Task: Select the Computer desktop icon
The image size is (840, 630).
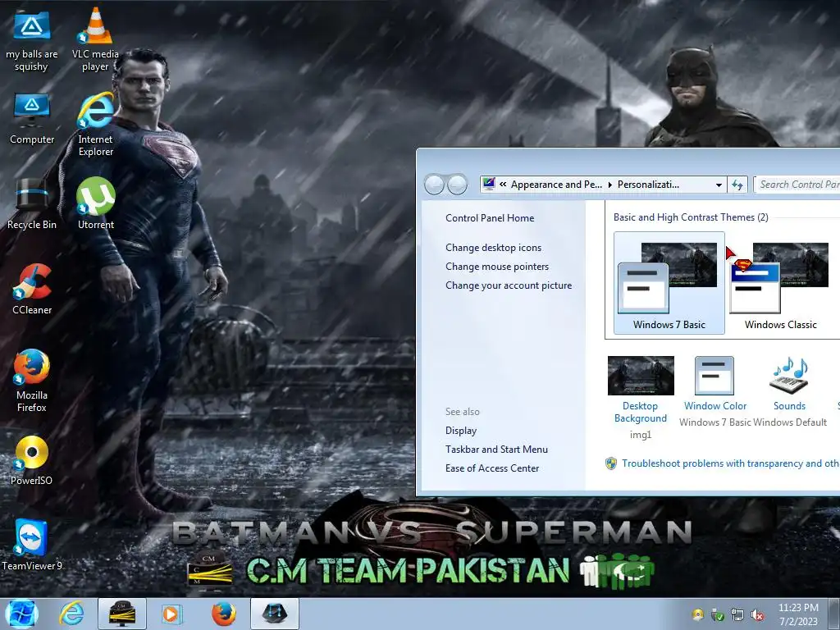Action: click(x=32, y=119)
